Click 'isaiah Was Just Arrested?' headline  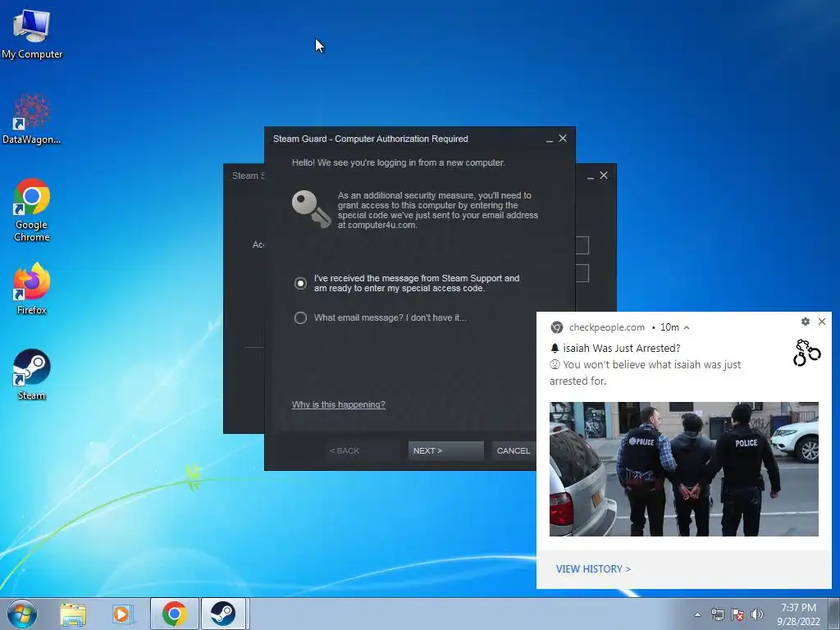tap(622, 348)
